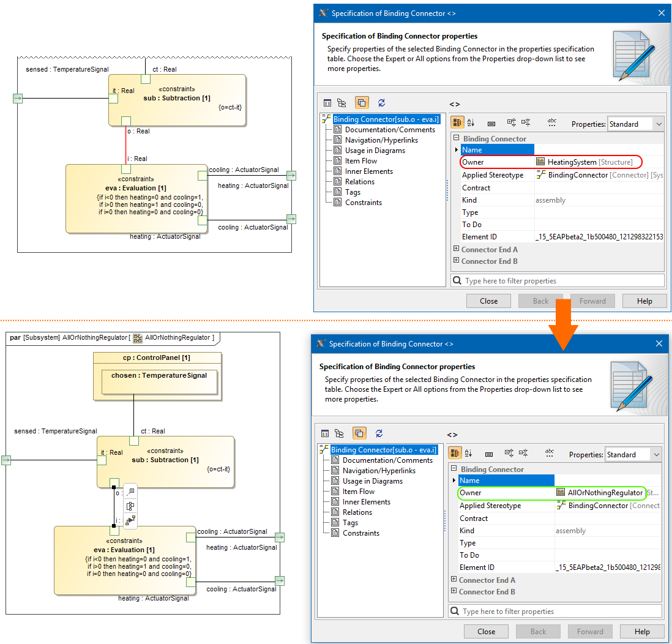Open Usage in Diagrams in upper dialog tree
Viewport: 672px width, 644px height.
(x=375, y=151)
